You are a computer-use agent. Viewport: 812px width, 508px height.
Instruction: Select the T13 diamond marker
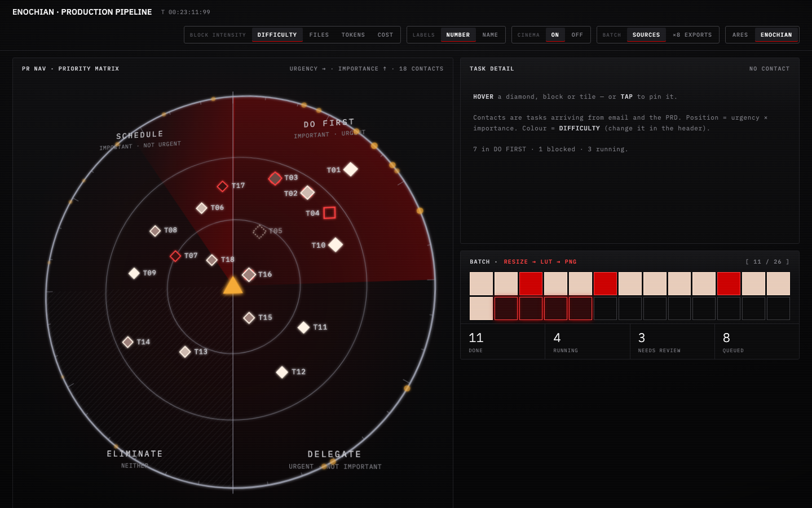185,352
